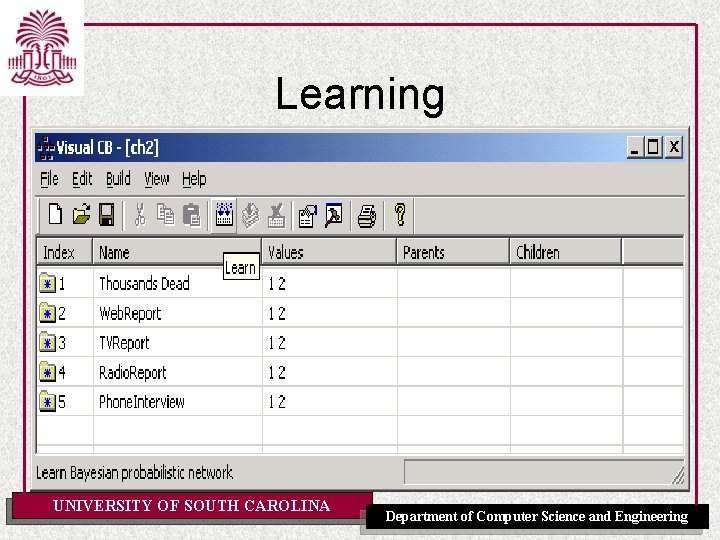Viewport: 720px width, 540px height.
Task: Create a new file with the blank page icon
Action: pyautogui.click(x=56, y=214)
